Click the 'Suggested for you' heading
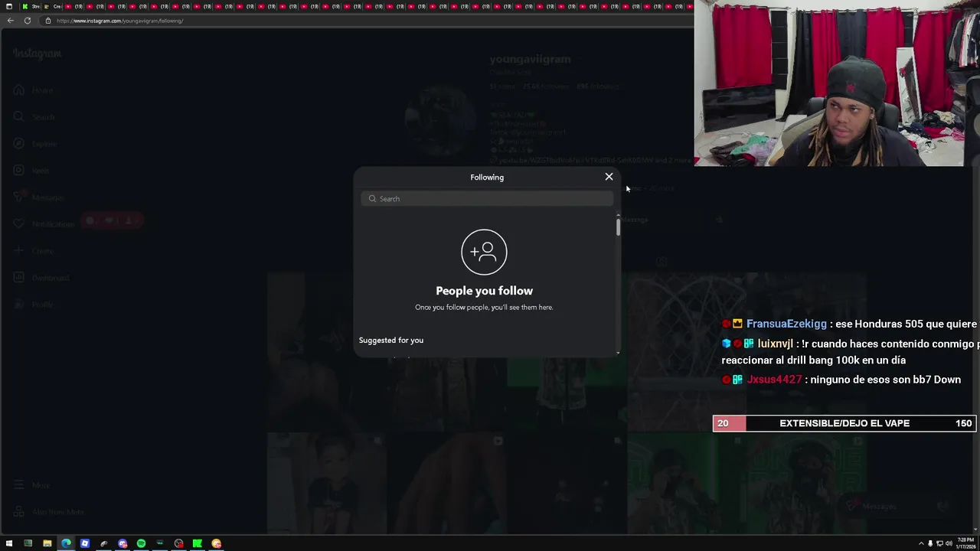This screenshot has height=551, width=980. click(391, 340)
